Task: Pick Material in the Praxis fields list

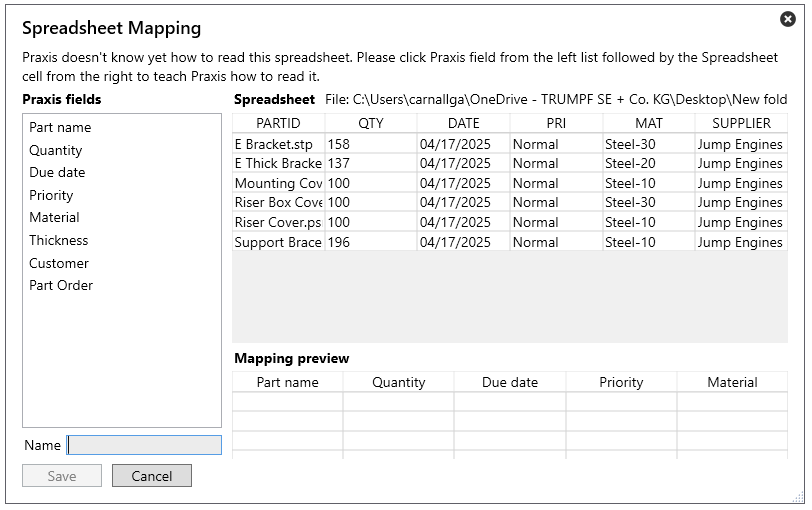Action: point(54,217)
